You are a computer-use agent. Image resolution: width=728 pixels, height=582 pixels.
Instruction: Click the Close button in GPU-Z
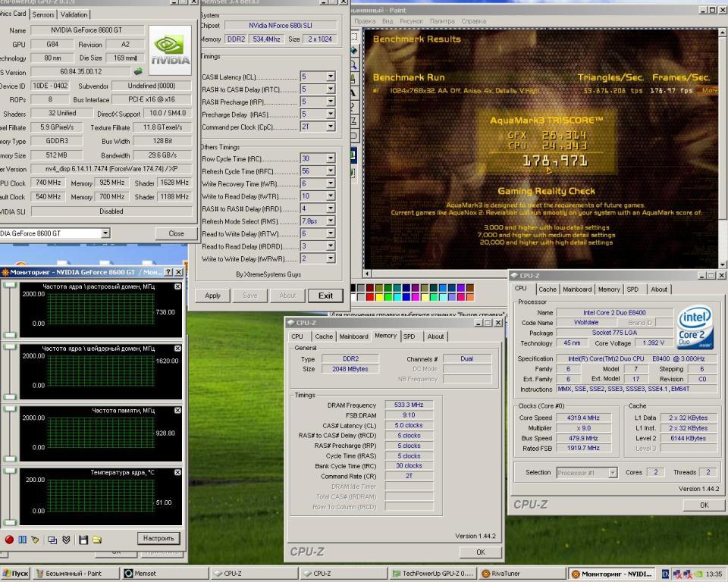pos(177,233)
